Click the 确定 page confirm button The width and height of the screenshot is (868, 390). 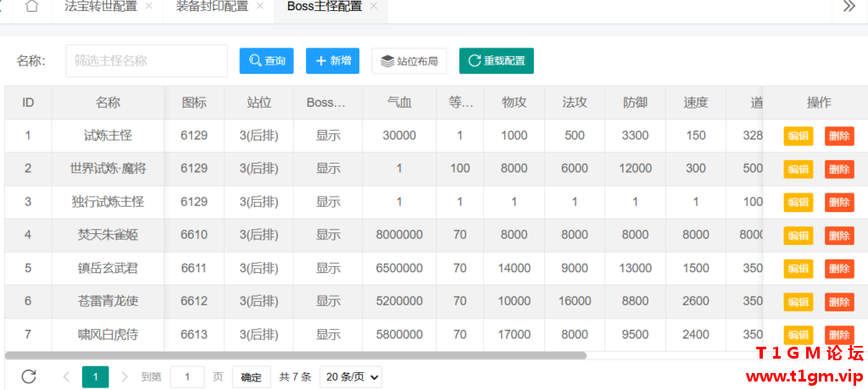[251, 377]
